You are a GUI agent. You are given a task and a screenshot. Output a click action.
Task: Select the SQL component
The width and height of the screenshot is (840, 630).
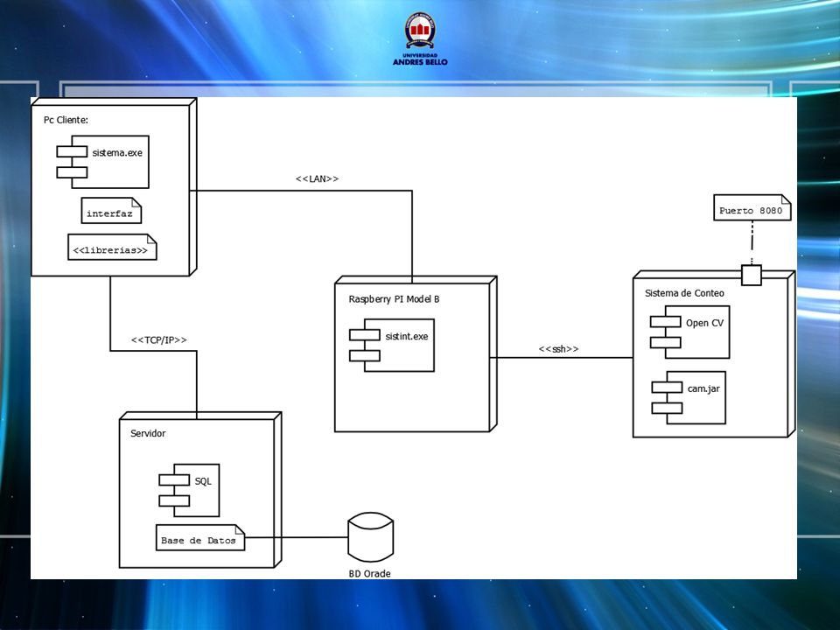(x=189, y=490)
